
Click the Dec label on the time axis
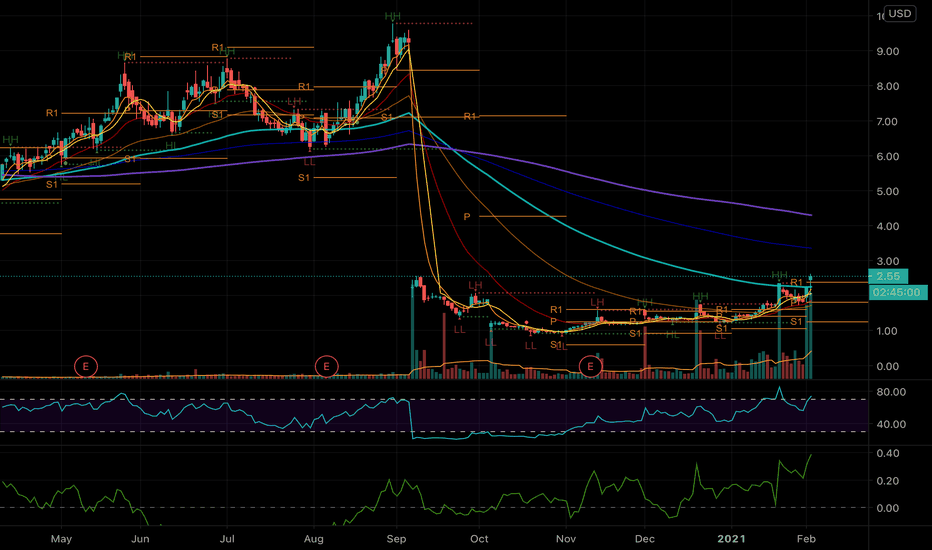(x=644, y=539)
